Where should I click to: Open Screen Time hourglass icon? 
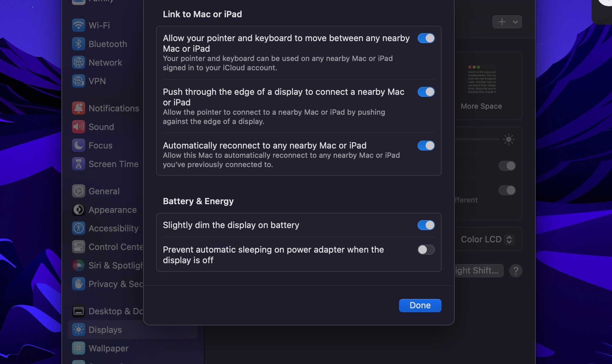(79, 164)
